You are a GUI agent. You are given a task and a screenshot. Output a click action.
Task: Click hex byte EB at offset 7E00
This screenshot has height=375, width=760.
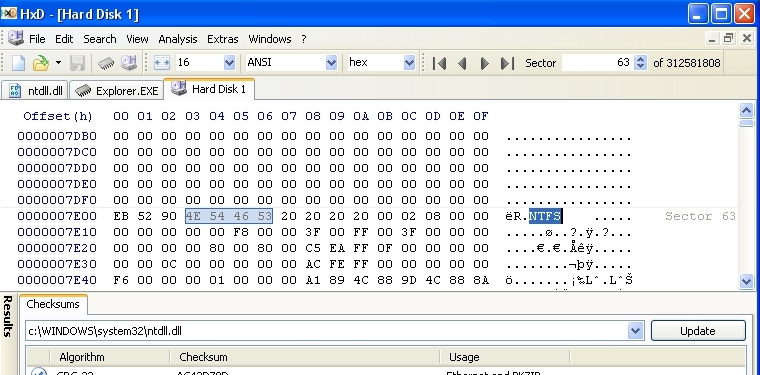(121, 216)
